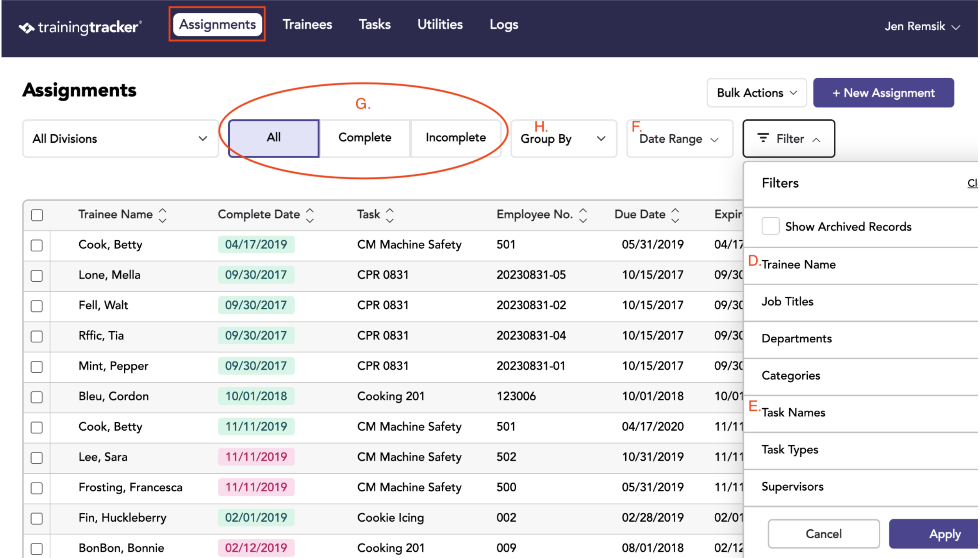Open the Jen Remsik user menu chevron
Image resolution: width=980 pixels, height=558 pixels.
[955, 27]
